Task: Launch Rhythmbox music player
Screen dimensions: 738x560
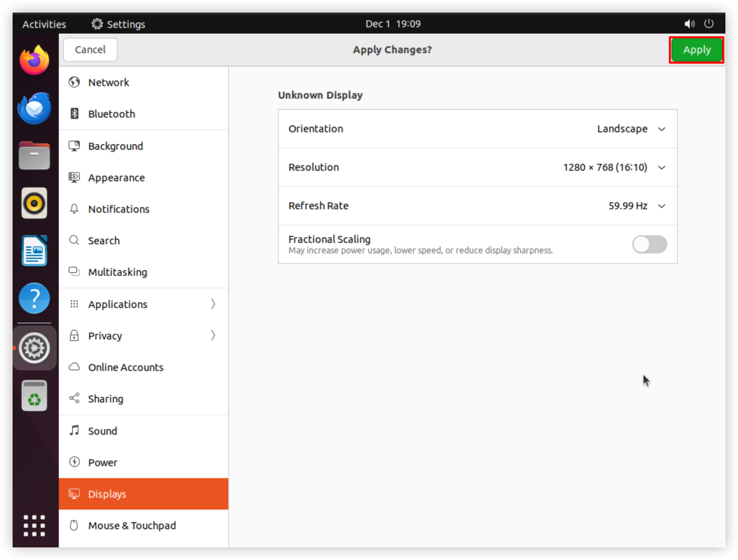Action: (x=34, y=203)
